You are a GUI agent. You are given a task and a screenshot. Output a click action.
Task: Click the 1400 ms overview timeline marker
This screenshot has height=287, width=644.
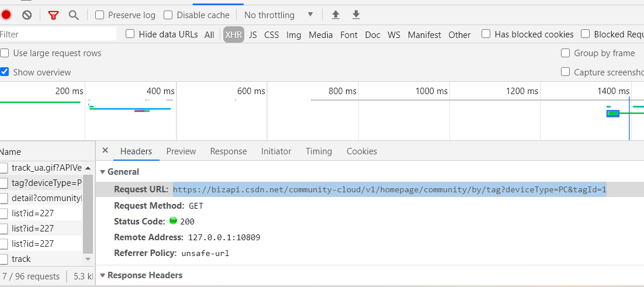click(613, 91)
